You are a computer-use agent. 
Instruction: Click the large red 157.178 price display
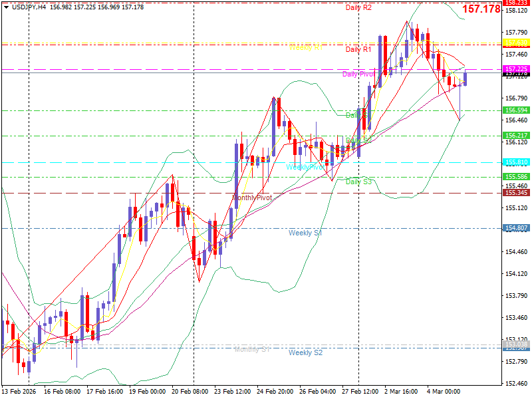tap(481, 9)
